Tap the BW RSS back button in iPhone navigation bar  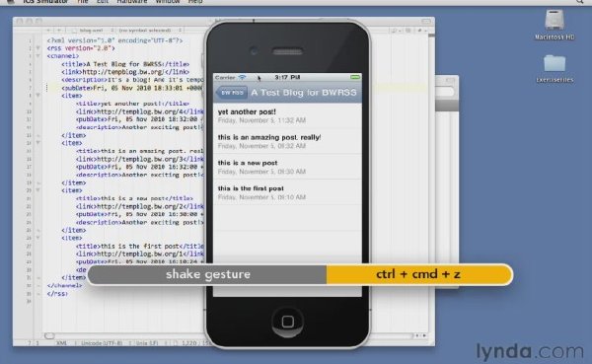[x=232, y=93]
